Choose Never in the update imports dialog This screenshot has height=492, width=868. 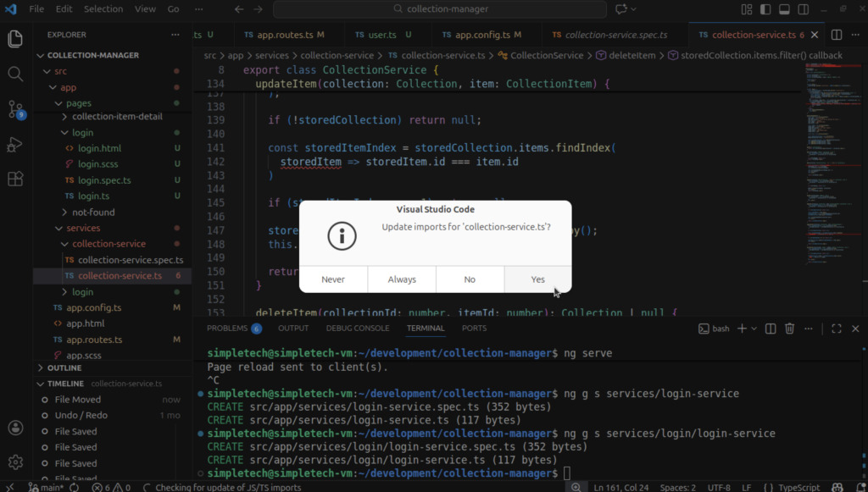tap(333, 279)
